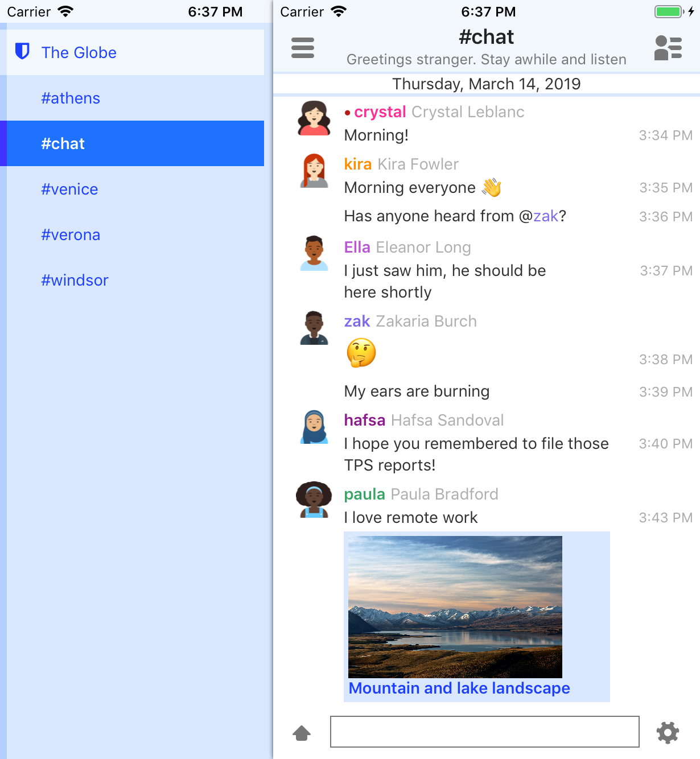Viewport: 700px width, 759px height.
Task: Click hafsa's avatar
Action: (314, 427)
